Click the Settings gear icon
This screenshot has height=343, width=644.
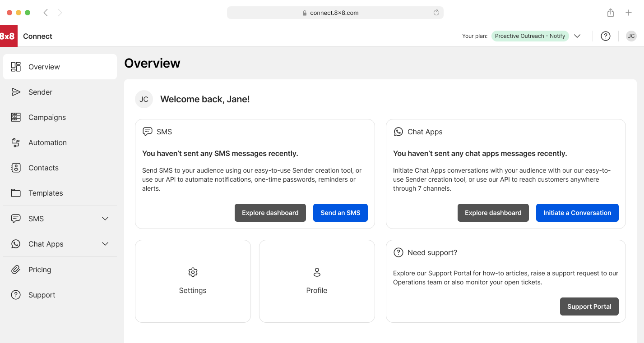pyautogui.click(x=193, y=272)
